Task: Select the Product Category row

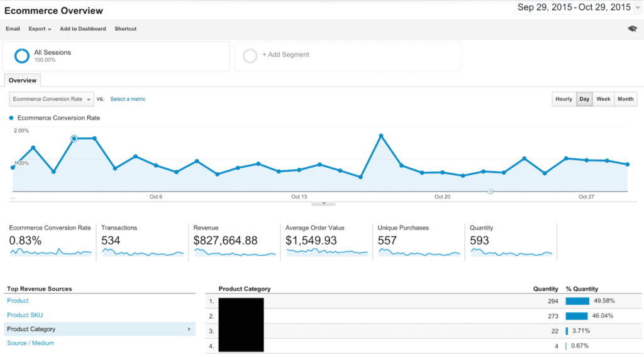Action: 100,329
